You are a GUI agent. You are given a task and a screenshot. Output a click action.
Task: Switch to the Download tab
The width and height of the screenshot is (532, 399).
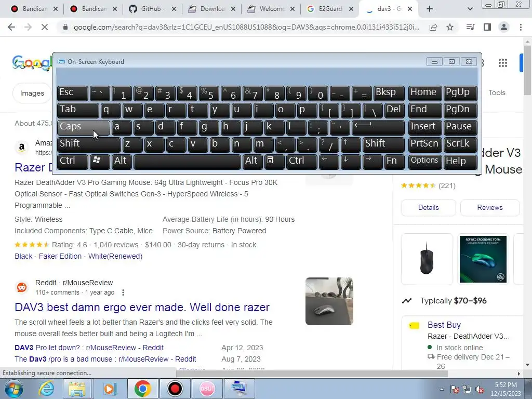coord(211,9)
